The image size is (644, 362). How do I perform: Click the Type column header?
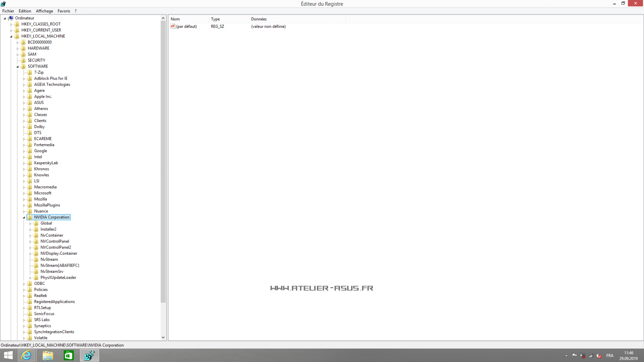pos(215,19)
